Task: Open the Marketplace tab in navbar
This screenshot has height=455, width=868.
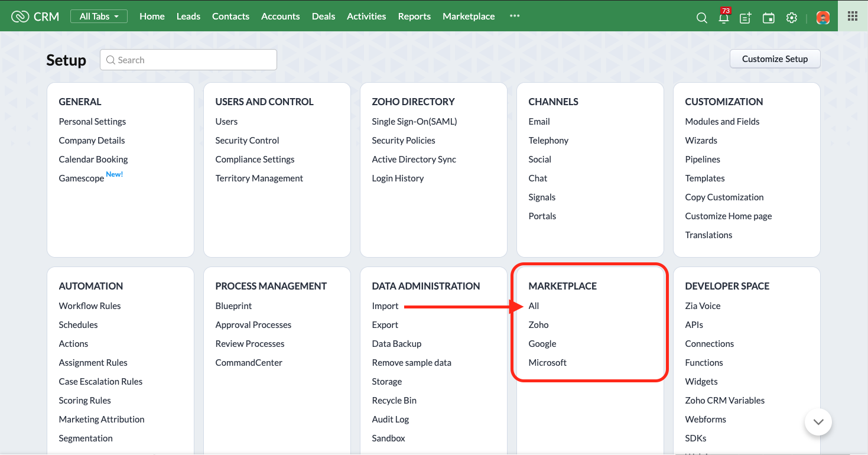Action: [x=469, y=17]
